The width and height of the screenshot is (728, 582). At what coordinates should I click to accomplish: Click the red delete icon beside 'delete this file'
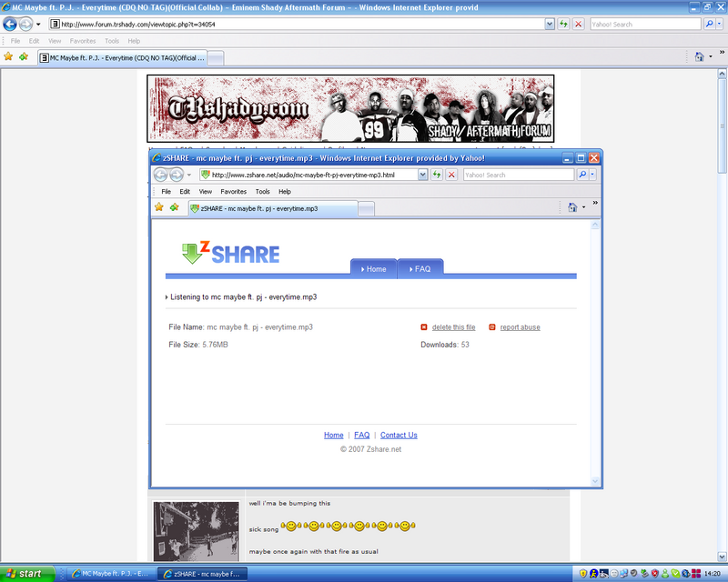coord(424,327)
